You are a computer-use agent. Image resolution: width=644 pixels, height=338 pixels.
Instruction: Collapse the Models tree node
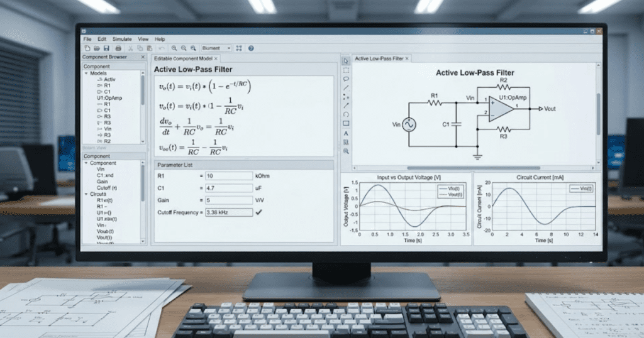tap(86, 73)
